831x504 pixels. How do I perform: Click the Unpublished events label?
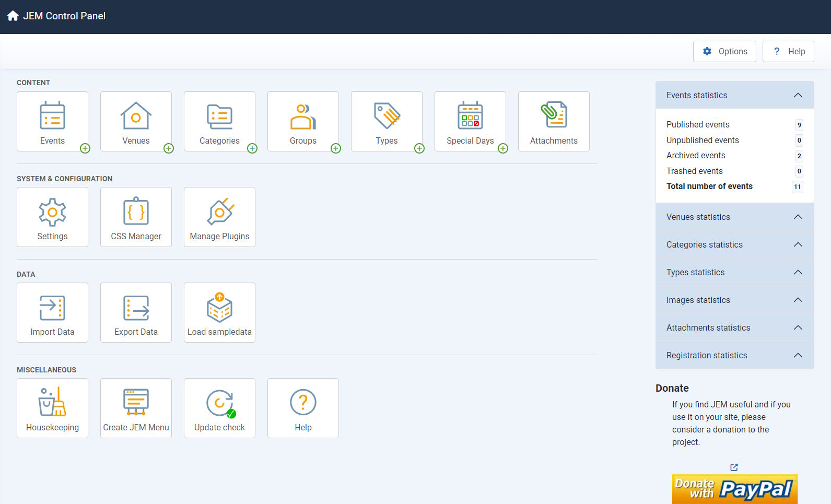(703, 140)
